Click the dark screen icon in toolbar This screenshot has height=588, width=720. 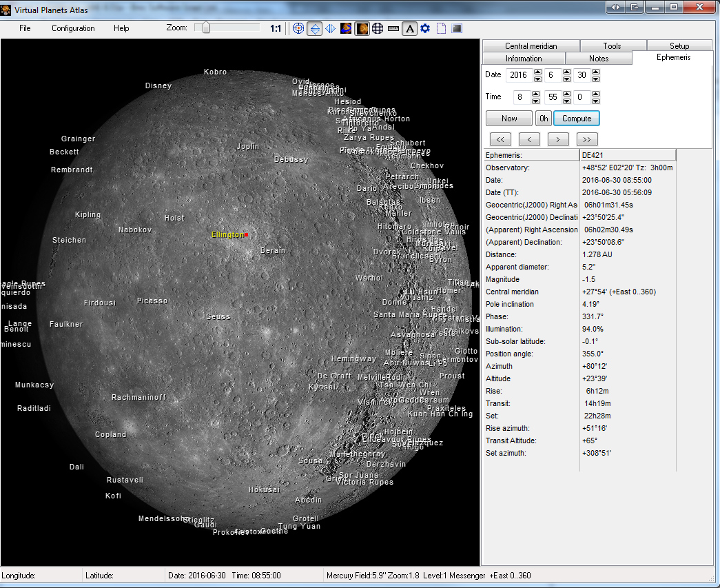click(x=457, y=28)
